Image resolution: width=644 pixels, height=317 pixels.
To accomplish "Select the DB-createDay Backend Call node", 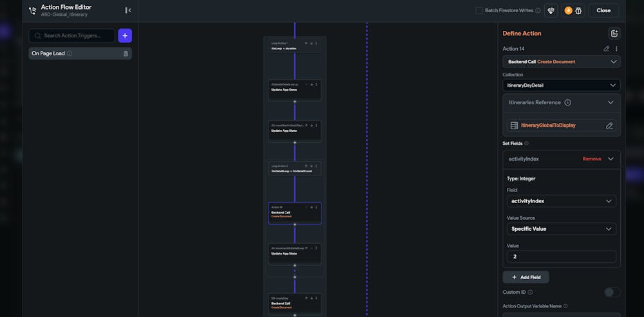I will click(294, 304).
